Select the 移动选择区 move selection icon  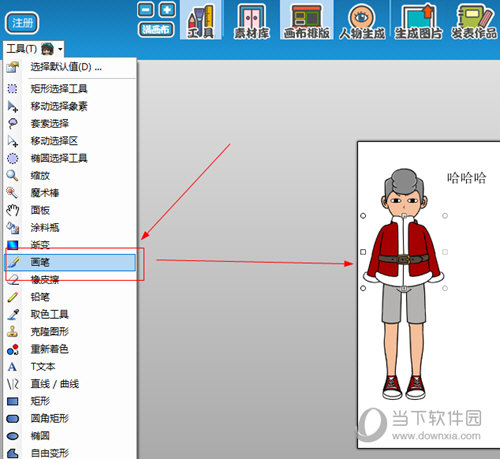13,141
